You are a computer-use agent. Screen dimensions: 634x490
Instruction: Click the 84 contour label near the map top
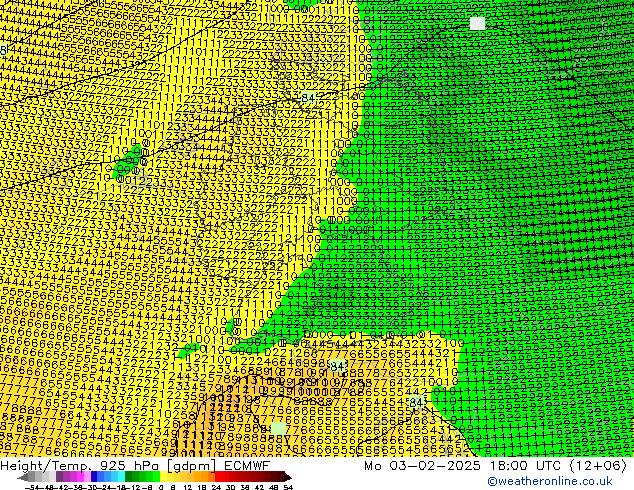click(308, 98)
